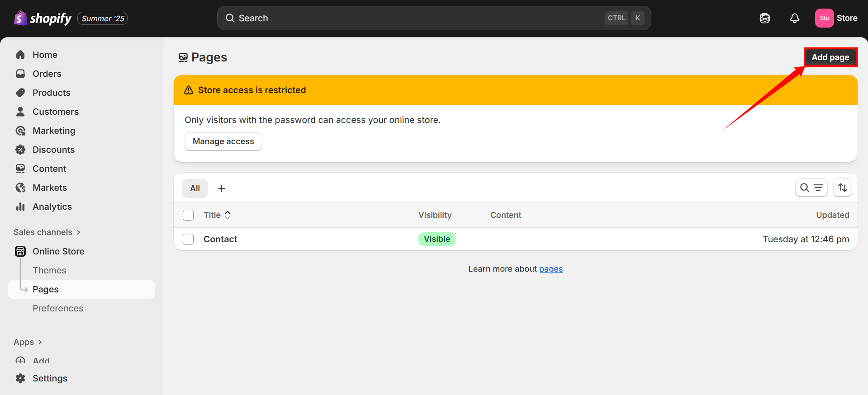
Task: Click the Settings gear icon
Action: (x=20, y=378)
